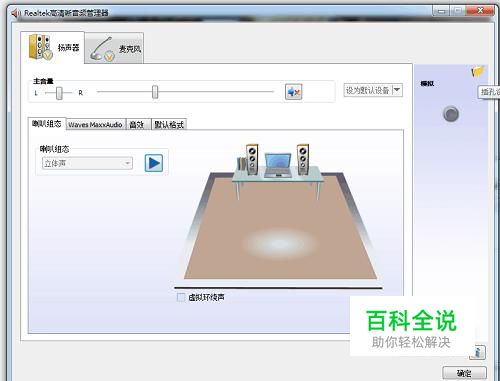Click the 设为默认设备 button
Screen dimensions: 500x381
tap(368, 90)
